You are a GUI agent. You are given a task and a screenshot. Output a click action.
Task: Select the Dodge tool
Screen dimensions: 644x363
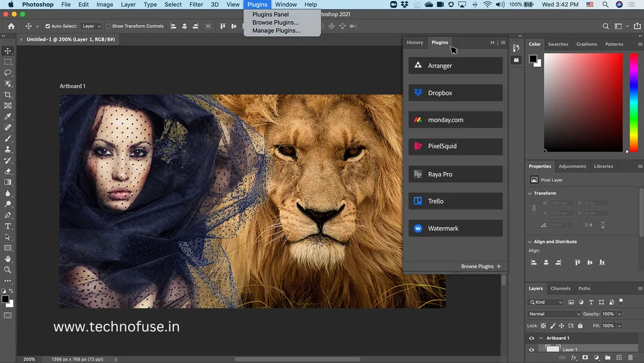tap(8, 204)
